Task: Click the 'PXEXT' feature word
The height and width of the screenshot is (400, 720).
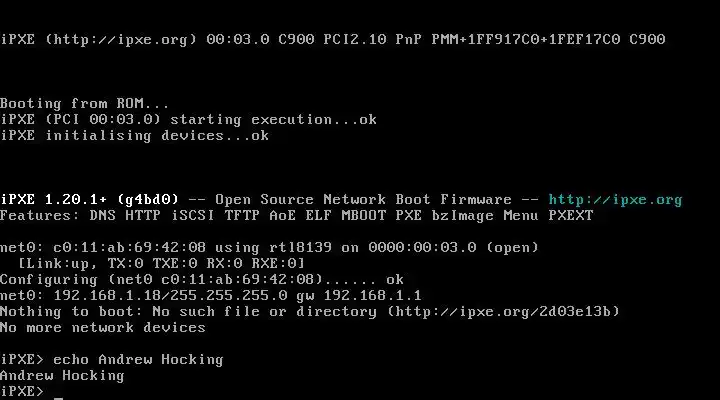Action: [x=571, y=215]
